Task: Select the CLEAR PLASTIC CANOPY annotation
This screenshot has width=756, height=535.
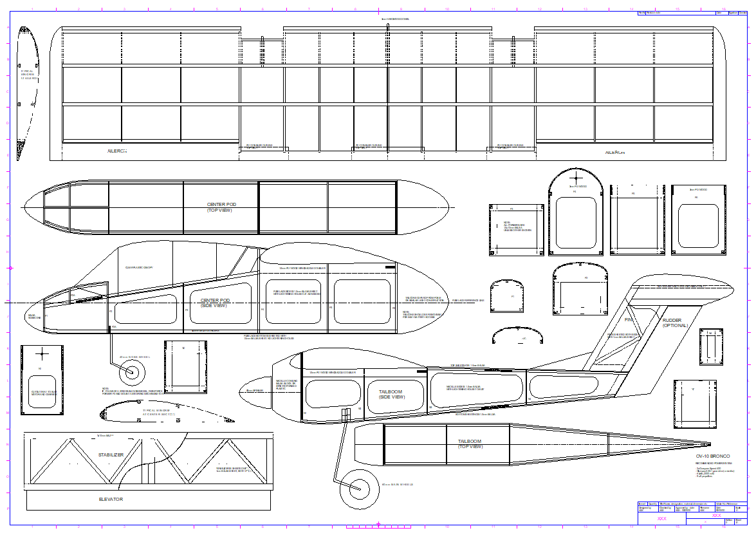Action: (x=140, y=267)
